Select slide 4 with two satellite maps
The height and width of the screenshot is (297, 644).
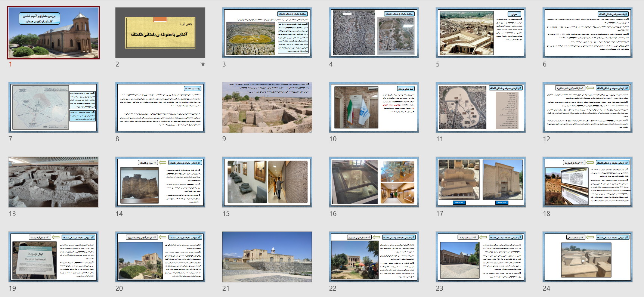tap(374, 33)
